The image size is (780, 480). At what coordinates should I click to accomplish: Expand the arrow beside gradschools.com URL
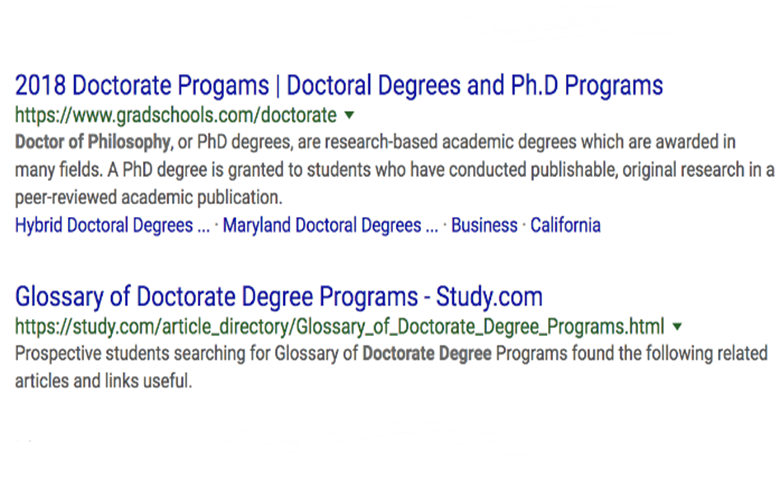[349, 115]
